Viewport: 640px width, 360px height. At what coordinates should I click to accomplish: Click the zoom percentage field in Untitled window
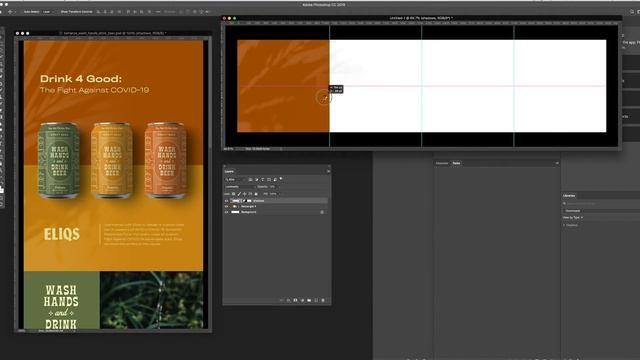[x=229, y=149]
